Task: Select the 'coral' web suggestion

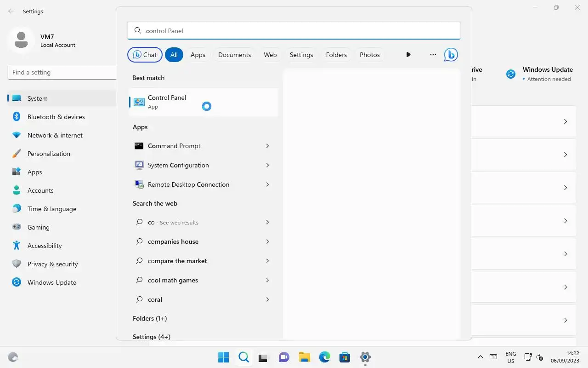Action: coord(204,299)
